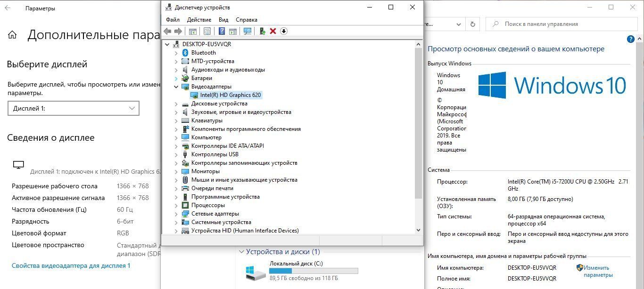Open the Действие menu
This screenshot has height=289, width=644.
(199, 20)
